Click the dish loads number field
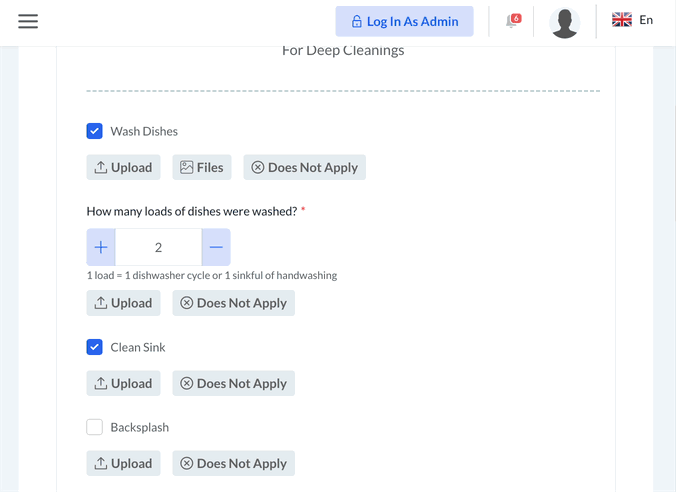The image size is (676, 492). 158,247
